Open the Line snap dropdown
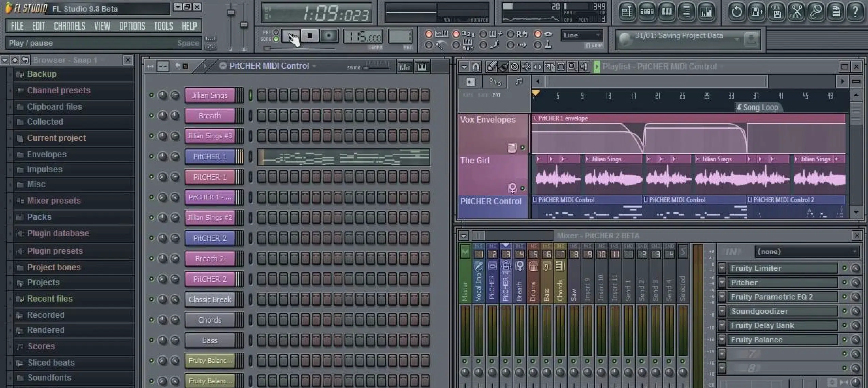Screen dimensions: 868x388 [x=581, y=35]
